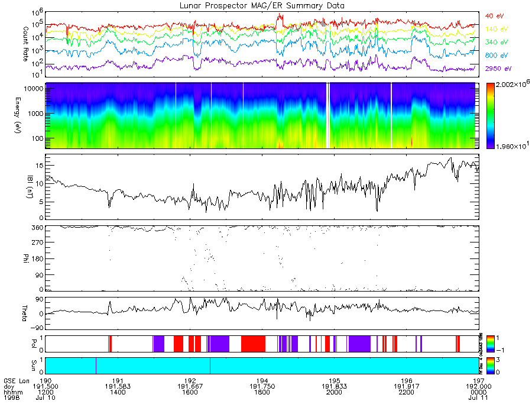Click the 'Sun' axis label
Image resolution: width=532 pixels, height=414 pixels.
coord(34,366)
